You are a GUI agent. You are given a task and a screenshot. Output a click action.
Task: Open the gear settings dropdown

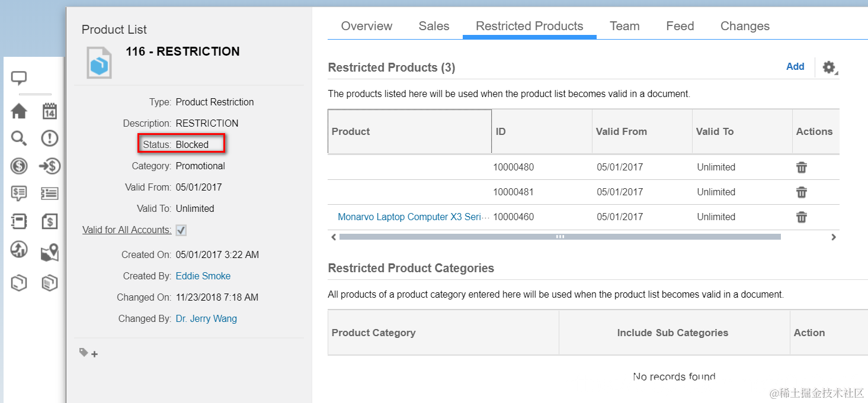(829, 67)
